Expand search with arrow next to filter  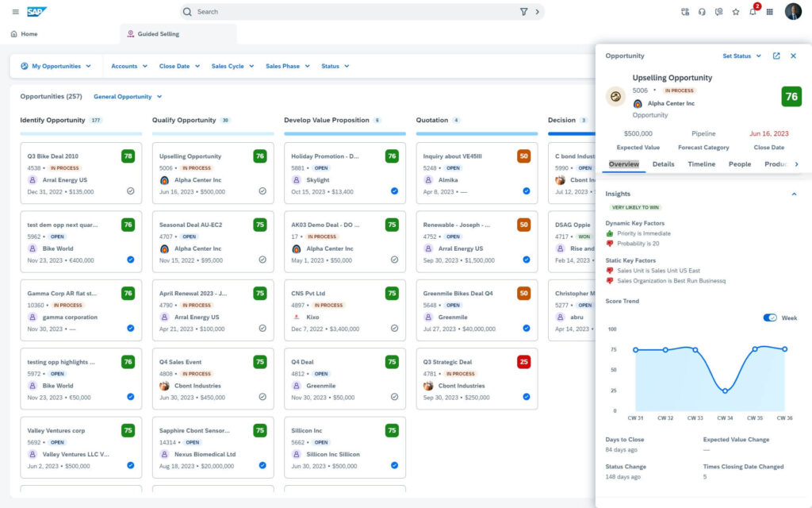click(537, 11)
